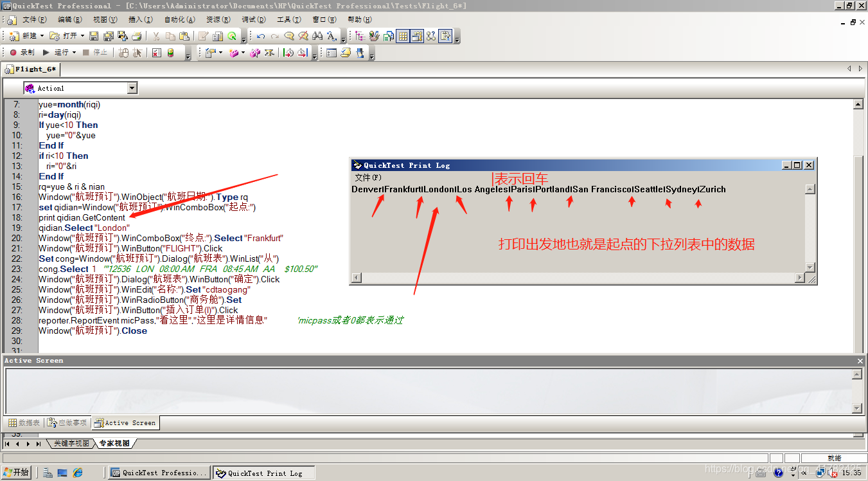The image size is (868, 481).
Task: Click the code line print qidian.GetContent
Action: coord(82,217)
